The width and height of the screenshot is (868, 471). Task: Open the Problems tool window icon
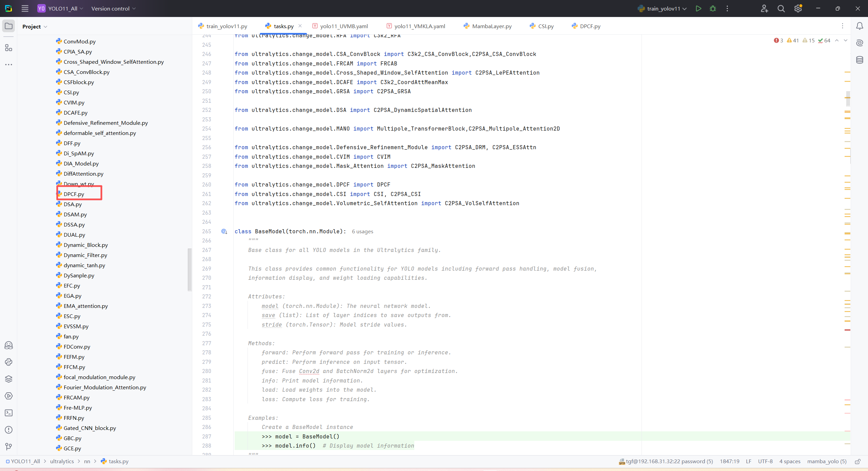click(x=8, y=430)
